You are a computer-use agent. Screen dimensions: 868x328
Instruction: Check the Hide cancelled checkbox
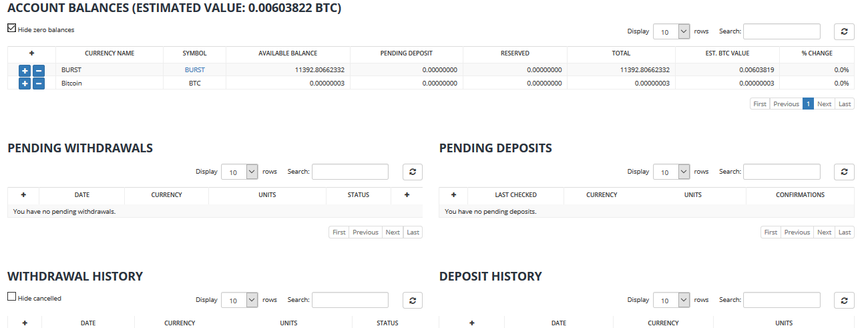pyautogui.click(x=11, y=297)
